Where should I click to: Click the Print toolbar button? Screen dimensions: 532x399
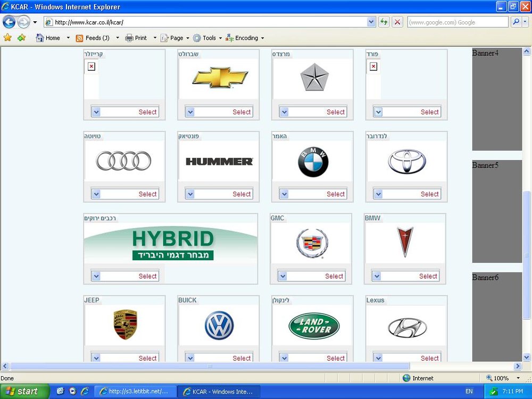click(136, 38)
